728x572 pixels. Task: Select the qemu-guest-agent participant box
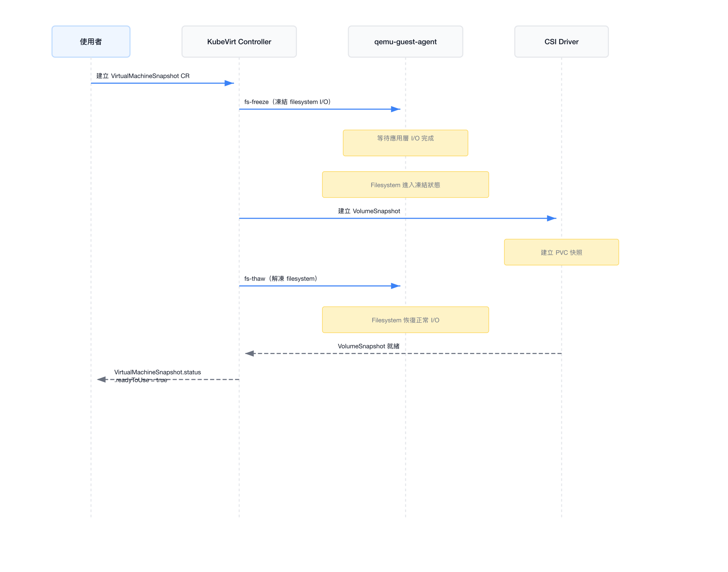tap(406, 42)
